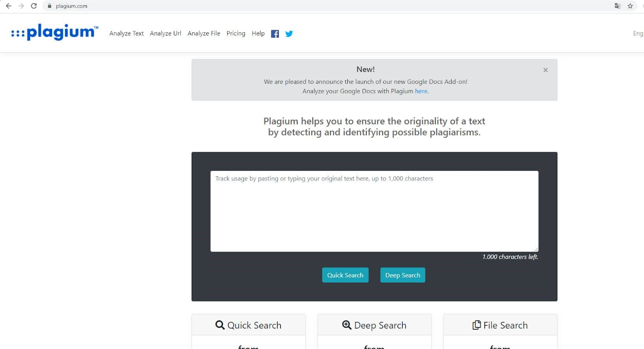The width and height of the screenshot is (644, 349).
Task: Click the teal Deep Search button
Action: (x=402, y=275)
